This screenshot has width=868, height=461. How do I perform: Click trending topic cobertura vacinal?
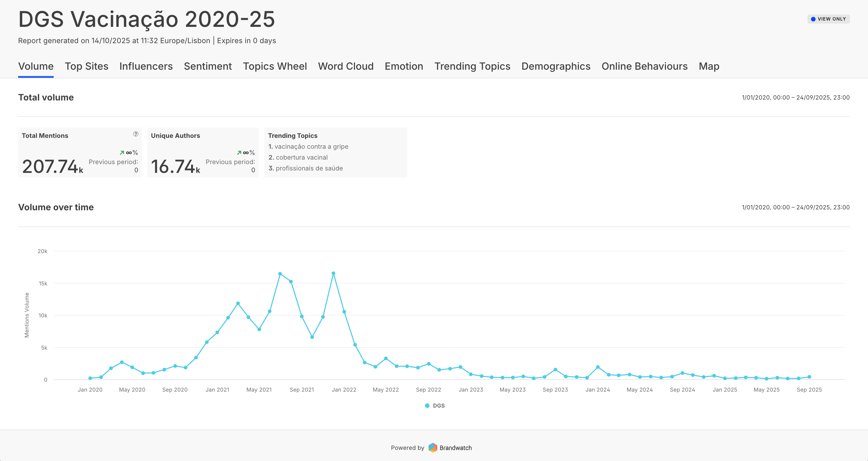tap(301, 157)
